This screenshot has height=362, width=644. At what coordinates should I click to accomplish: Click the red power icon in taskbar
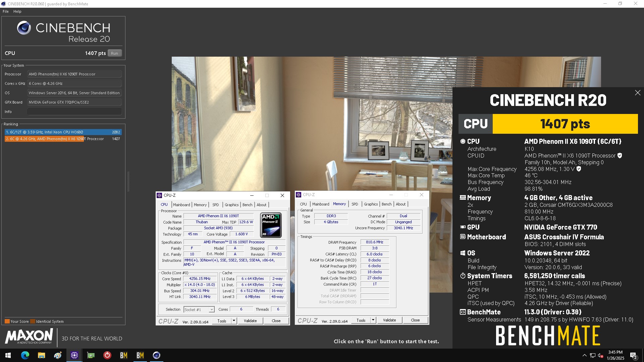[x=107, y=355]
